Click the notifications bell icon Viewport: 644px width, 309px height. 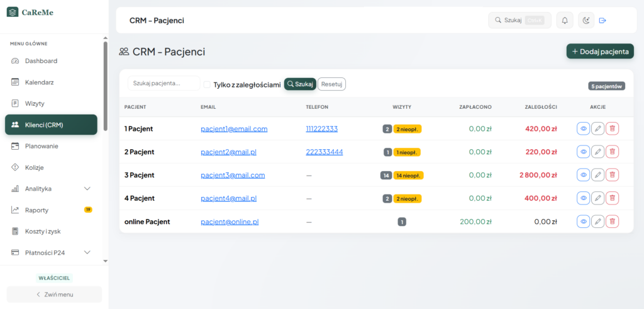pos(565,20)
